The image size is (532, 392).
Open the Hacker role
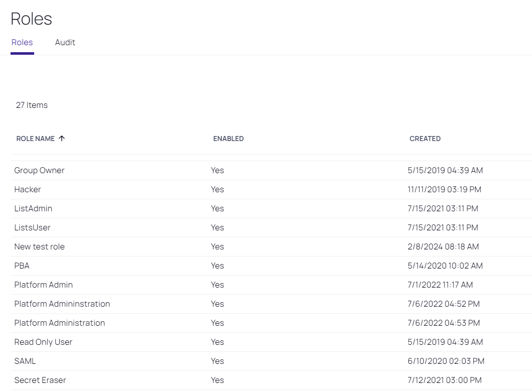[x=28, y=190]
